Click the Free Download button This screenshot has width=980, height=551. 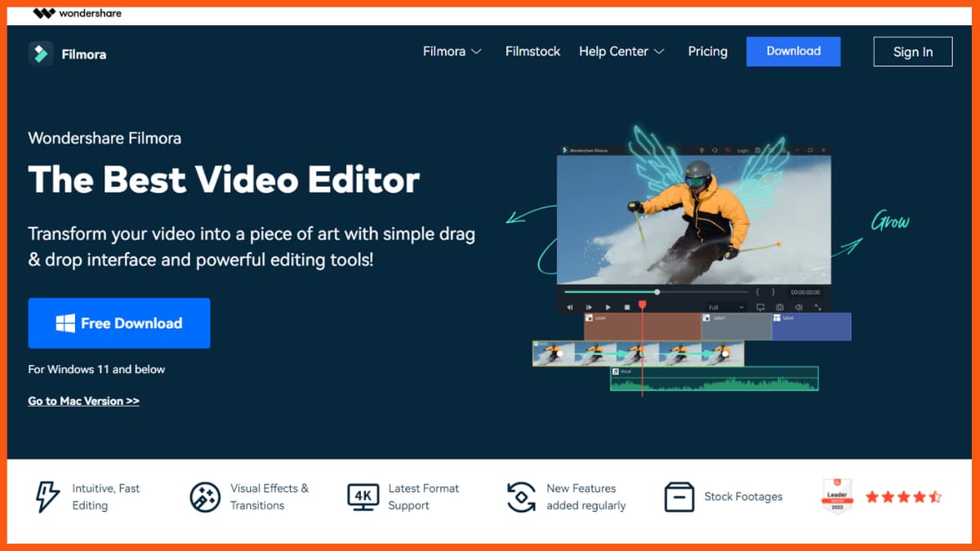coord(118,323)
